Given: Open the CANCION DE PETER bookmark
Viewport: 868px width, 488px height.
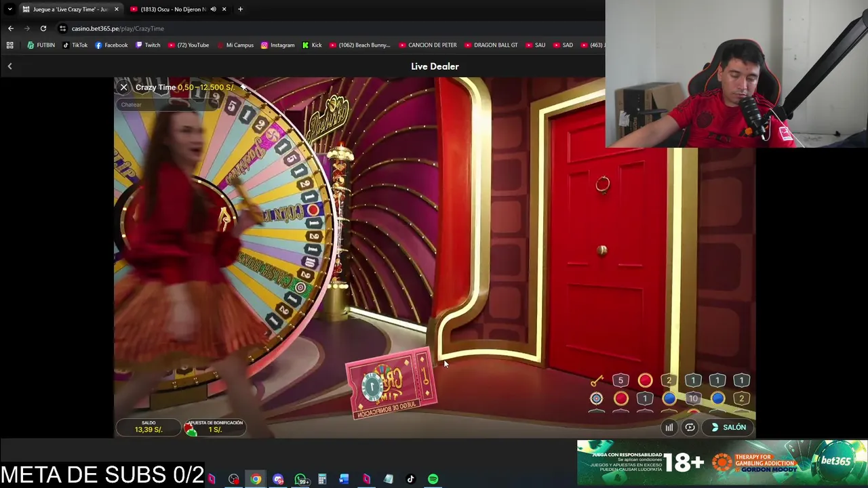Looking at the screenshot, I should [x=427, y=45].
